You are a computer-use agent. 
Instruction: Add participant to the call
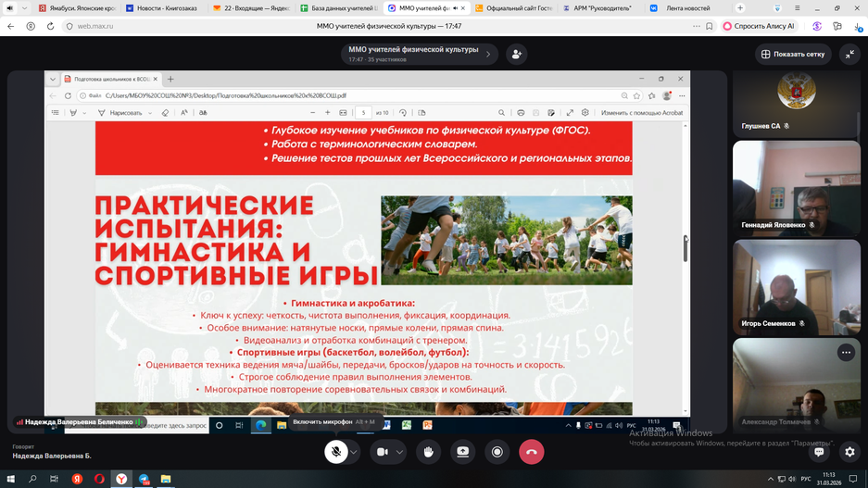pos(517,55)
